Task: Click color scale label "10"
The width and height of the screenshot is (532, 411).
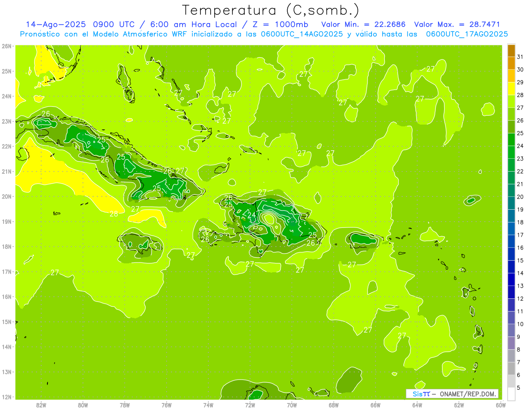Action: [x=520, y=324]
